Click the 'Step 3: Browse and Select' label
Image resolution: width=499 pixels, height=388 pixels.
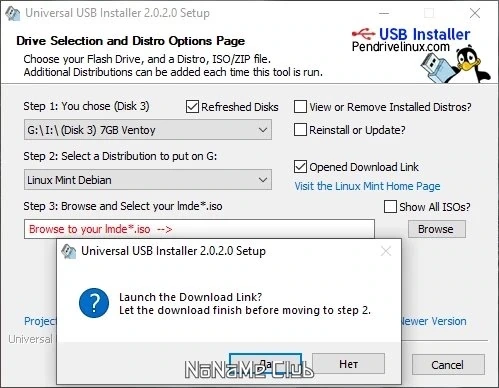tap(123, 206)
